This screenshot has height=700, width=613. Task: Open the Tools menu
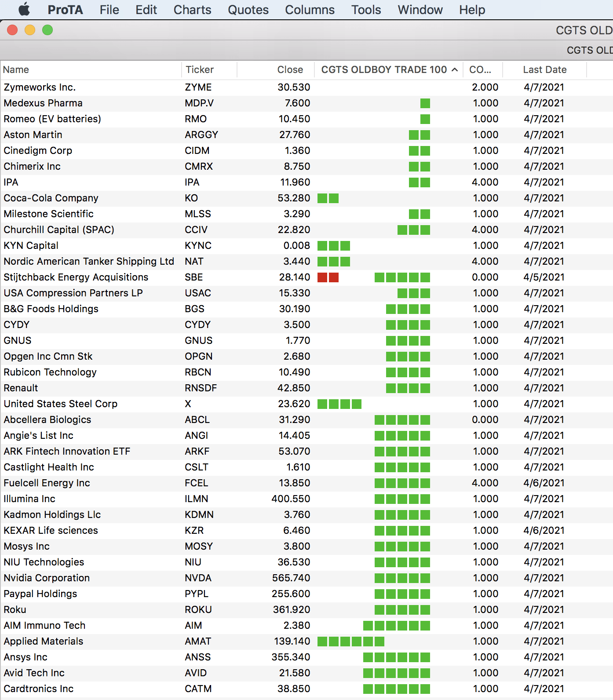click(x=366, y=10)
